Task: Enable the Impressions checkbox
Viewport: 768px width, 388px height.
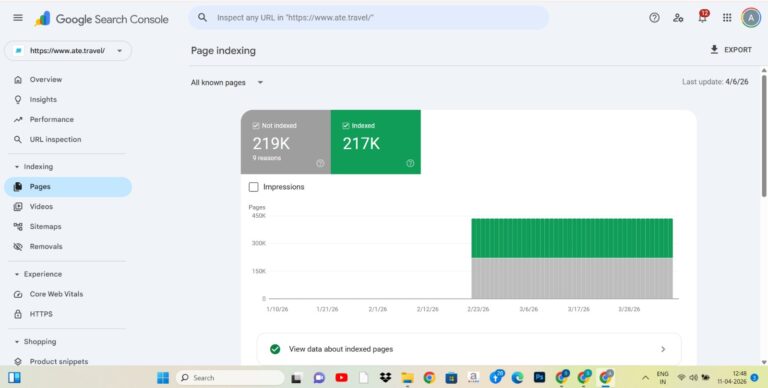Action: [254, 187]
